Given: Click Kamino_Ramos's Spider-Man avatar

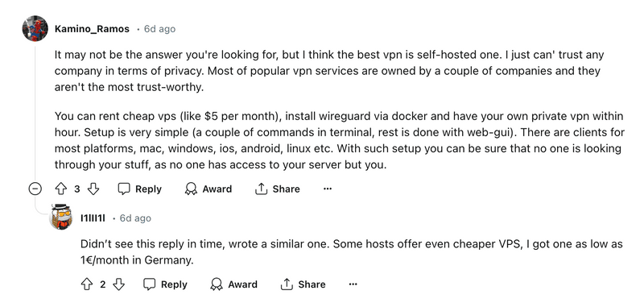Looking at the screenshot, I should point(35,29).
